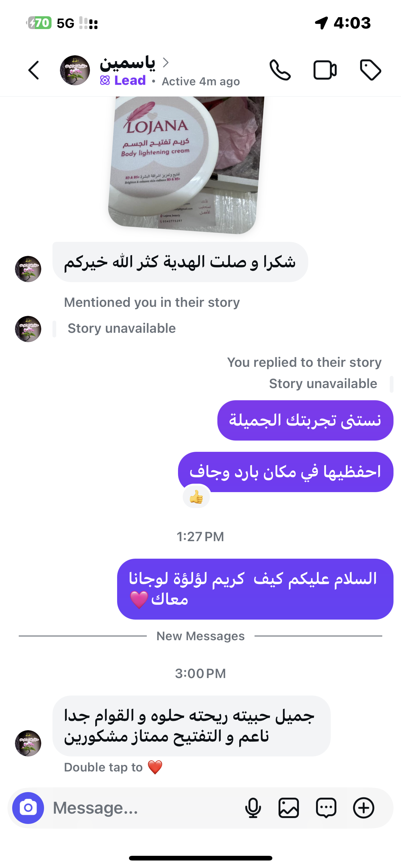Viewport: 401px width, 868px height.
Task: Open the Lojana body cream photo
Action: coord(186,165)
